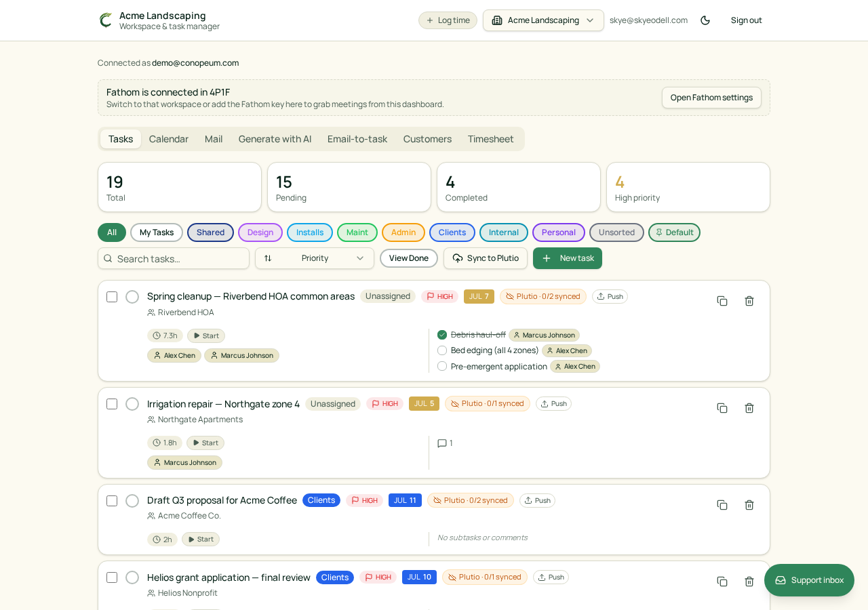Click HIGH priority flag on Spring cleanup
The height and width of the screenshot is (610, 868).
click(x=439, y=296)
